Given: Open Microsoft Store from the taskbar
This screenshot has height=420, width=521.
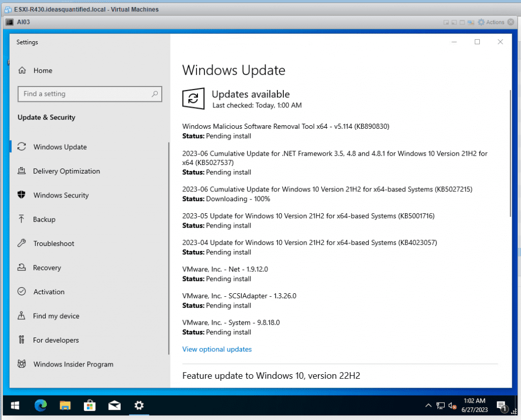Looking at the screenshot, I should point(90,405).
